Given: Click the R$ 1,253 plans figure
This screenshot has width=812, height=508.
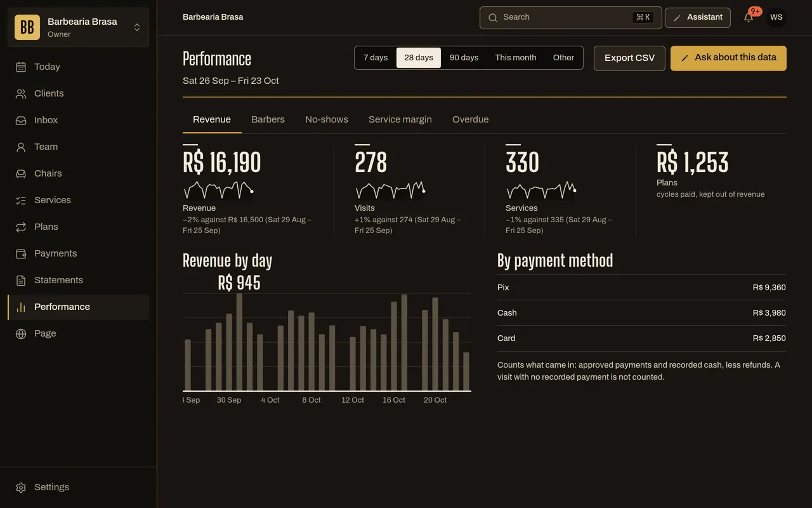Looking at the screenshot, I should click(693, 163).
